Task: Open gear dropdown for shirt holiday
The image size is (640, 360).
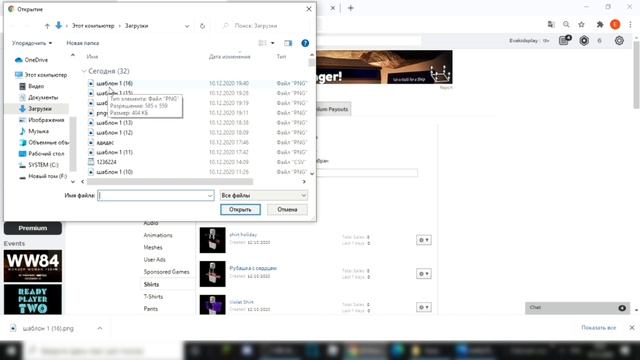Action: [424, 240]
